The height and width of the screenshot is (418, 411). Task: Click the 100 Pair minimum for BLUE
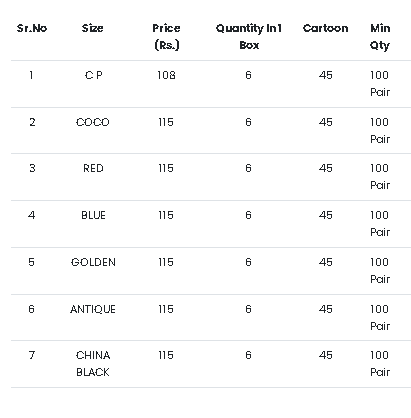[380, 224]
